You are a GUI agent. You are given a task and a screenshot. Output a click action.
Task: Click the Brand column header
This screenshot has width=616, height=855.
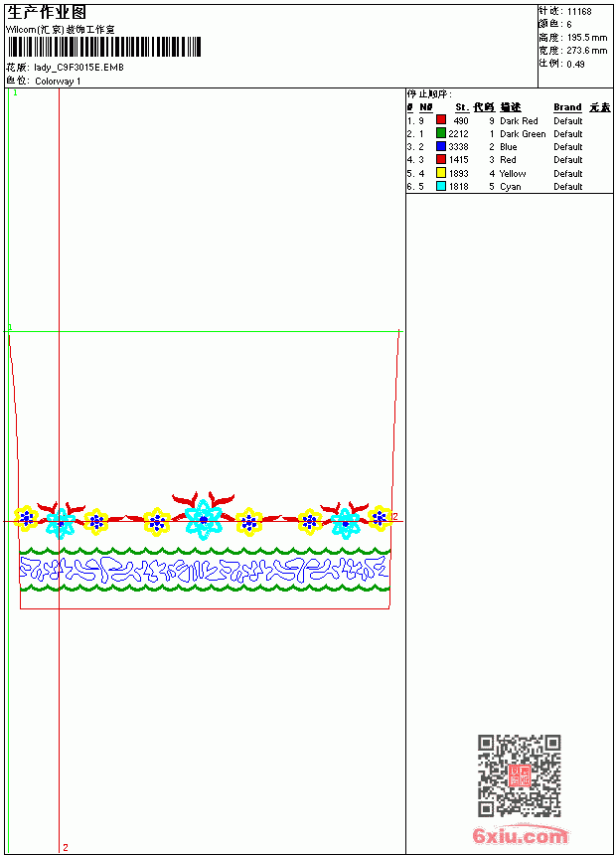tap(567, 107)
